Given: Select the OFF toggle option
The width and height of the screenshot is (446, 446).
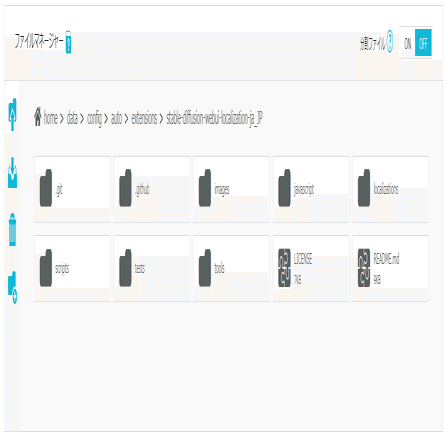Looking at the screenshot, I should click(423, 43).
